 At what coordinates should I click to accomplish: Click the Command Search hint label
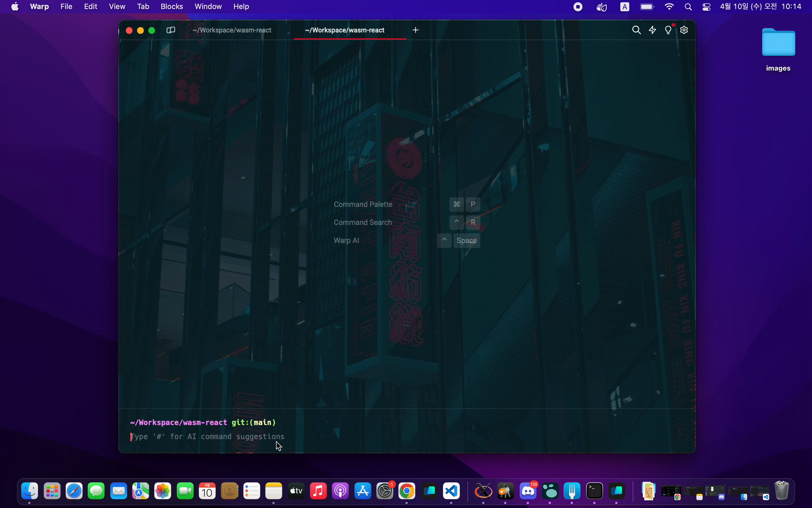[363, 222]
